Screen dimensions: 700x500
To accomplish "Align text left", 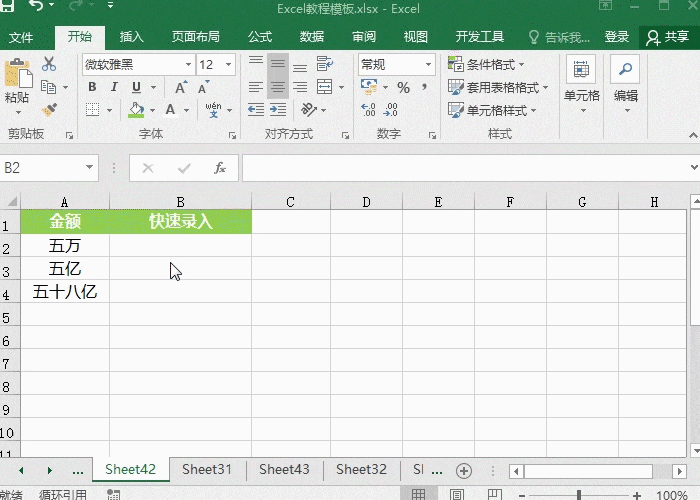I will (x=256, y=87).
